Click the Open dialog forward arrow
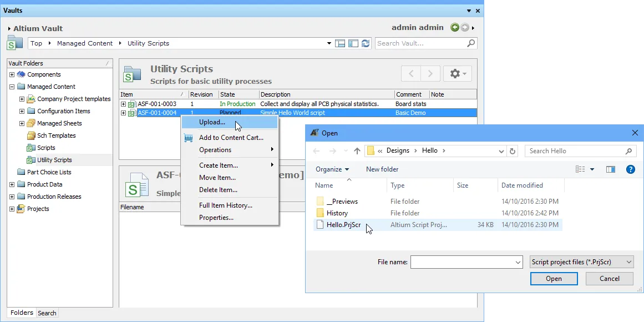The width and height of the screenshot is (644, 322). click(x=333, y=151)
